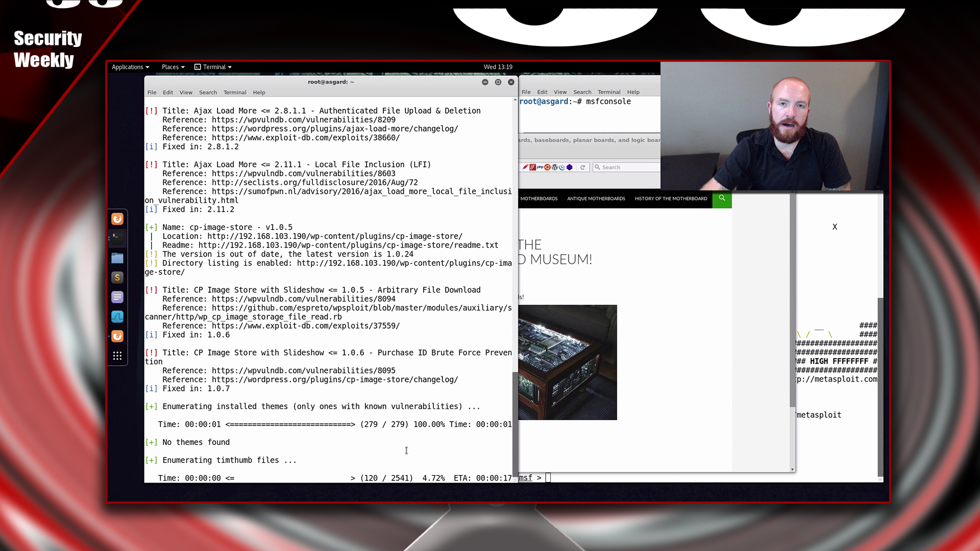Open Help menu in root@asgard terminal
The height and width of the screenshot is (551, 980).
pos(259,92)
